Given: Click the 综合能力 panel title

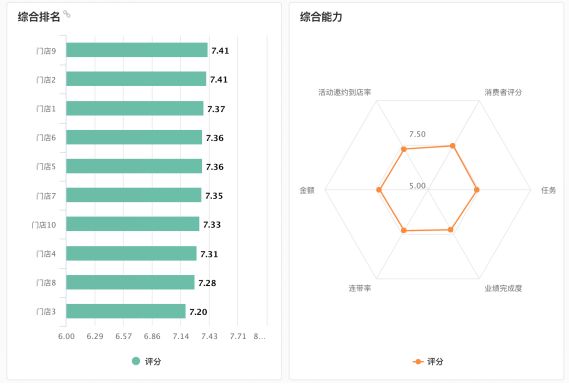Looking at the screenshot, I should point(321,17).
